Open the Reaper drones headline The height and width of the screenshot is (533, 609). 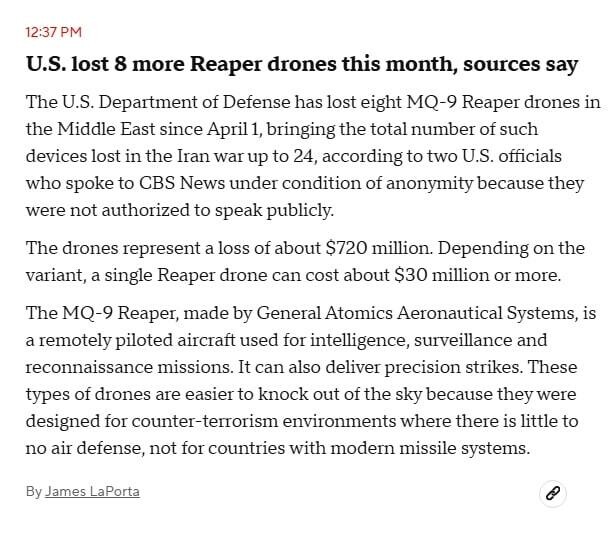point(302,64)
